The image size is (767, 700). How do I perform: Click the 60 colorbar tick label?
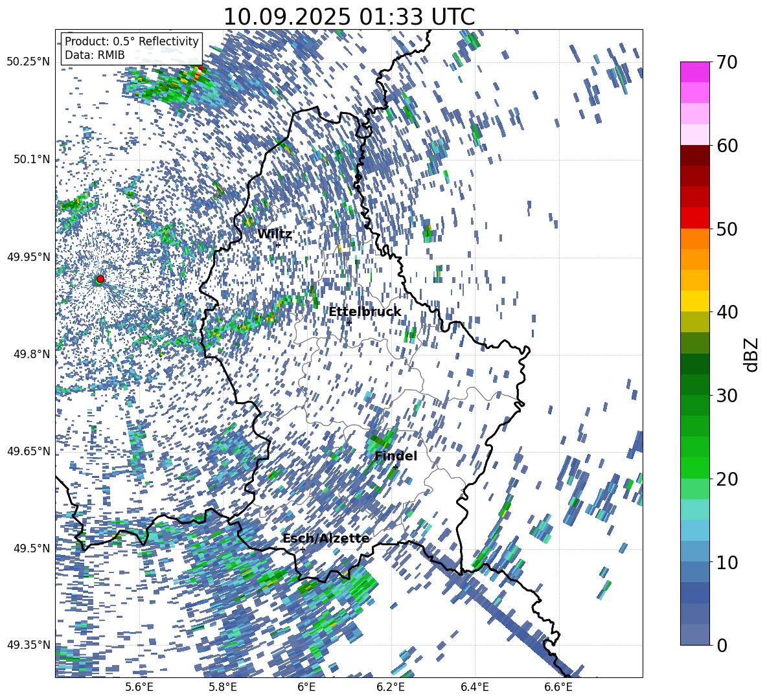727,146
